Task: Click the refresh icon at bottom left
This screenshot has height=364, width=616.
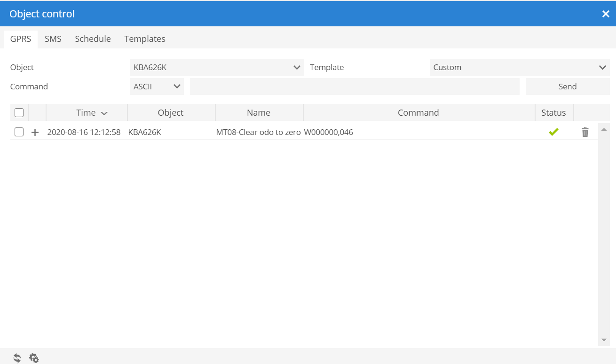Action: pyautogui.click(x=17, y=358)
